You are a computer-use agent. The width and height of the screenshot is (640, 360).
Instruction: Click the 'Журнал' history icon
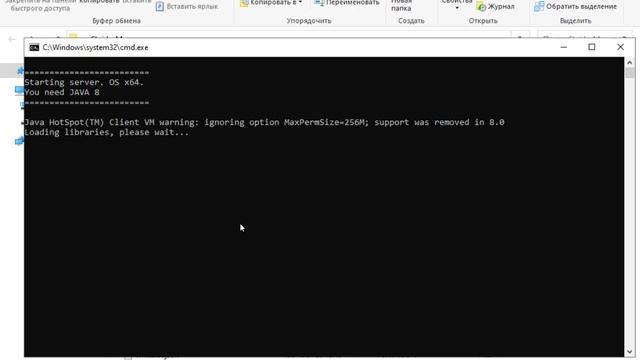click(481, 7)
